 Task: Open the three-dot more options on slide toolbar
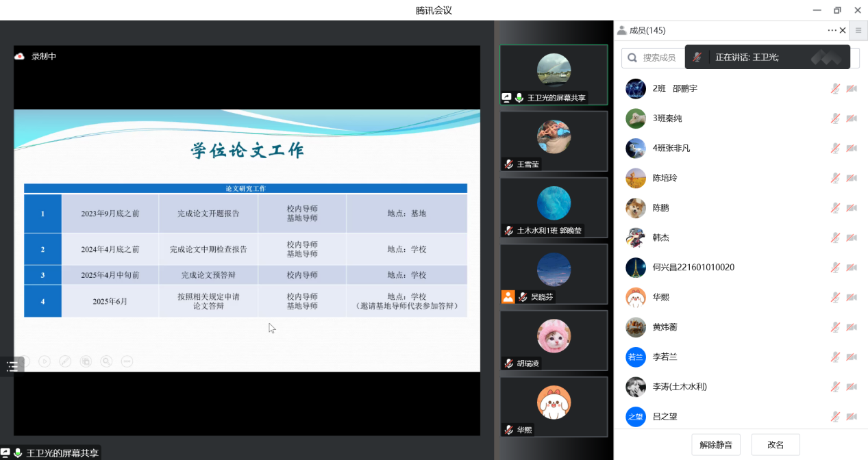pos(127,361)
